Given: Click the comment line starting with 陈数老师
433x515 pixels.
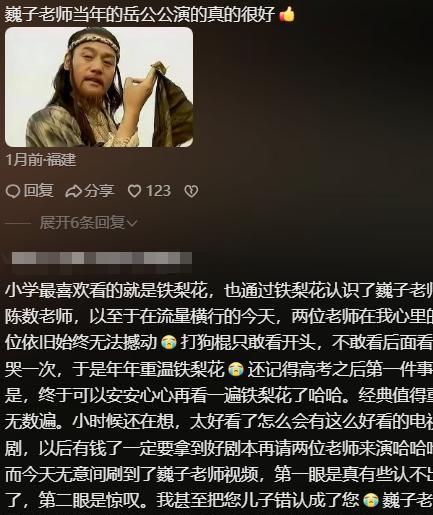Looking at the screenshot, I should 219,317.
